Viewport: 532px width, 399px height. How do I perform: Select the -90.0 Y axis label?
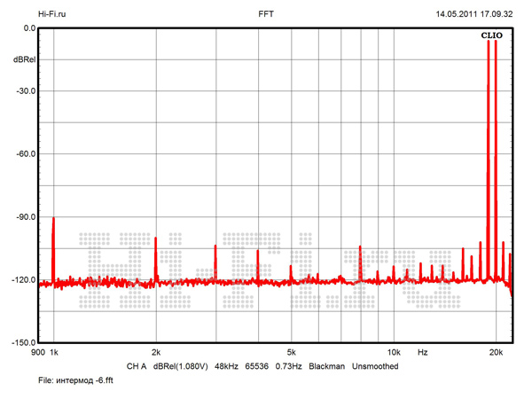pos(24,217)
